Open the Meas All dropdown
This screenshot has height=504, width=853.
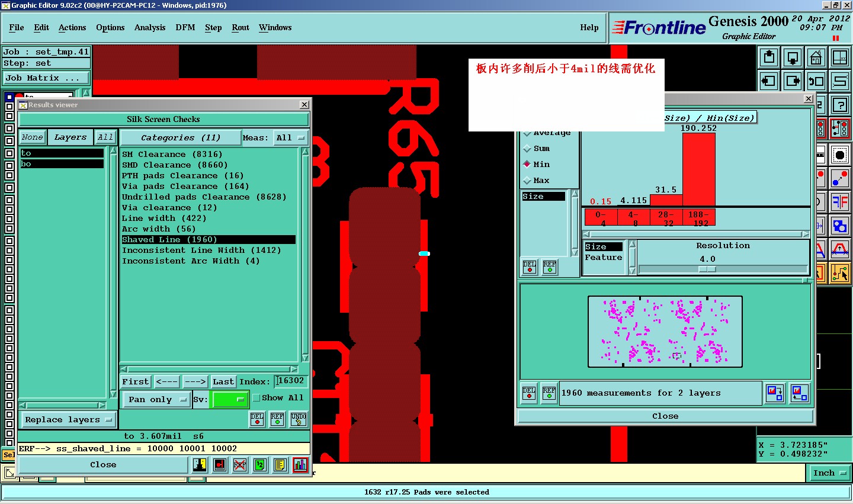tap(290, 137)
